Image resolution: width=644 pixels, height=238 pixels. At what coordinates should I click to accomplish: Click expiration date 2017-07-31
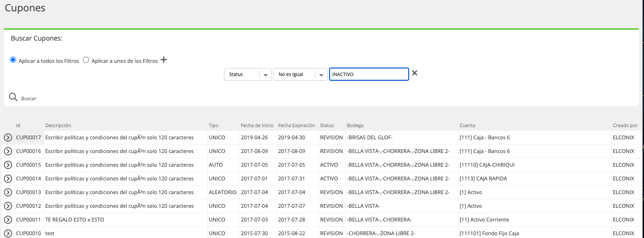click(292, 178)
